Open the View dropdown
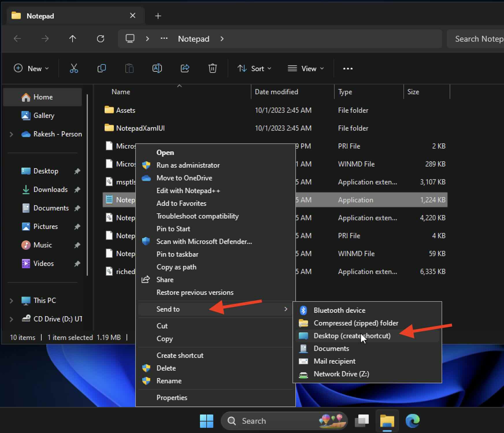 (306, 68)
